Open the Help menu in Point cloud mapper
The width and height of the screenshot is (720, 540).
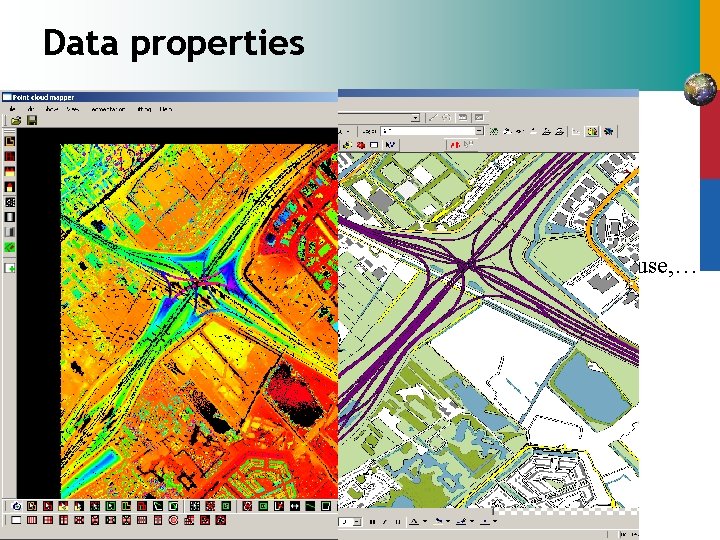[166, 109]
